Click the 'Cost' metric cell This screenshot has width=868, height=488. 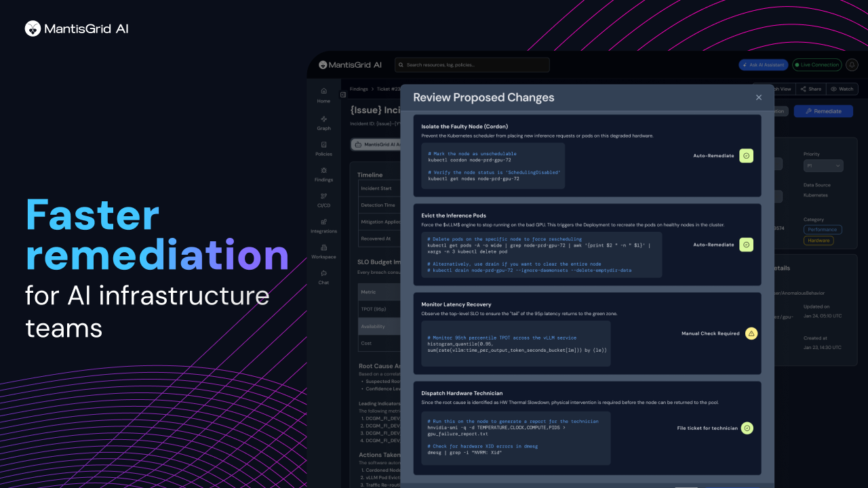point(379,344)
